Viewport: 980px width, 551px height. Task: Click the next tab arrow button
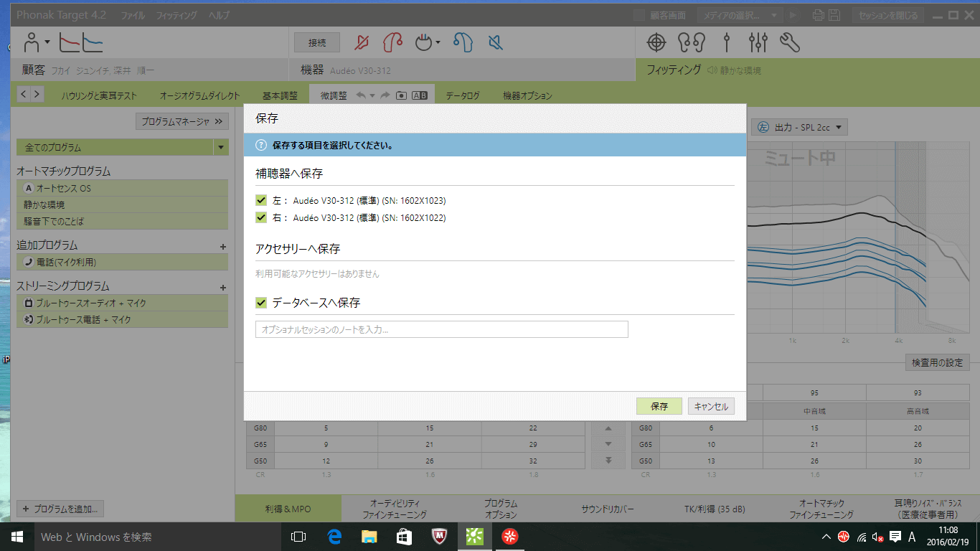(x=37, y=94)
